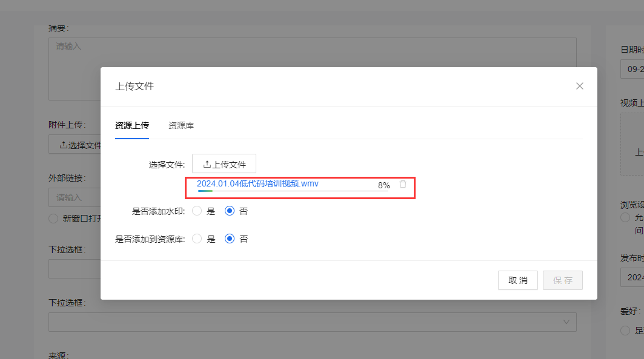Viewport: 644px width, 359px height.
Task: Toggle the 新窗口打开 option
Action: click(53, 219)
